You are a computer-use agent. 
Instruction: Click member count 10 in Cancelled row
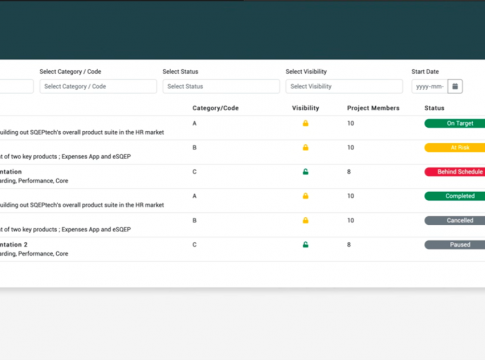click(350, 220)
